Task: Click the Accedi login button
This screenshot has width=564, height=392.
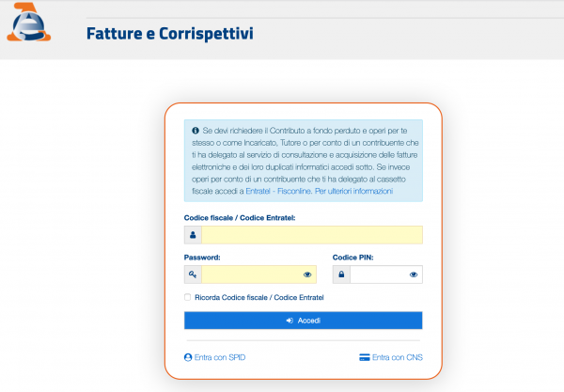Action: tap(304, 321)
